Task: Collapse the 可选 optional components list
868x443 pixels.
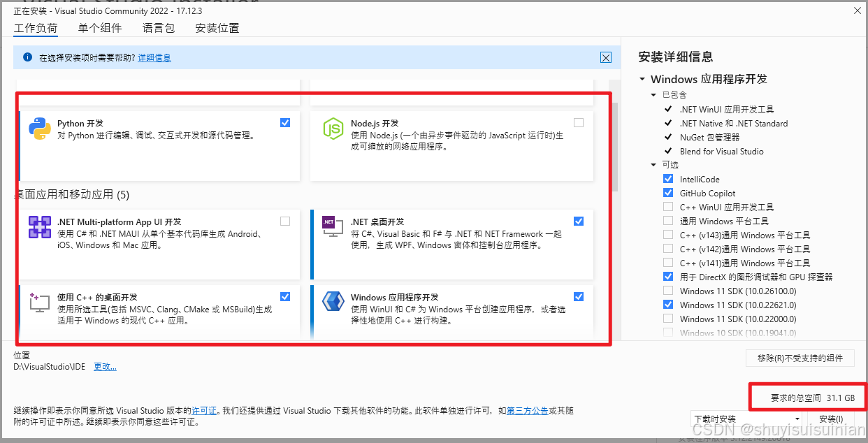Action: (x=653, y=164)
